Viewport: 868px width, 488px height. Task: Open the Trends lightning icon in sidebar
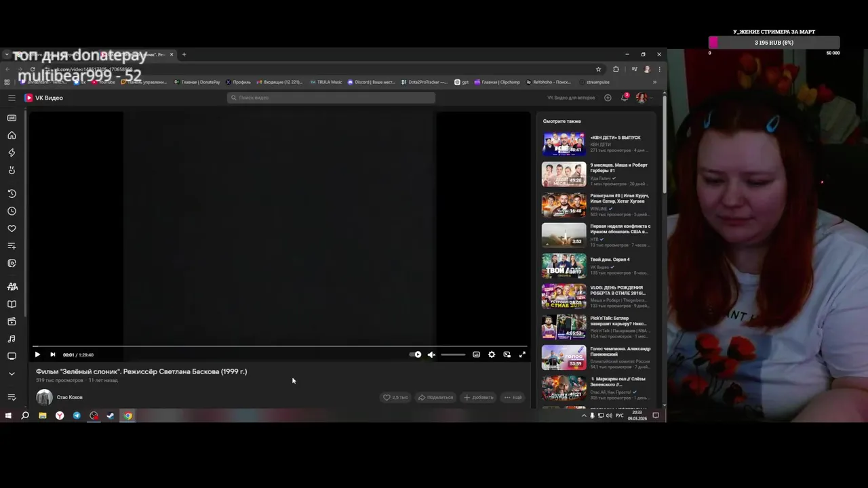tap(12, 152)
